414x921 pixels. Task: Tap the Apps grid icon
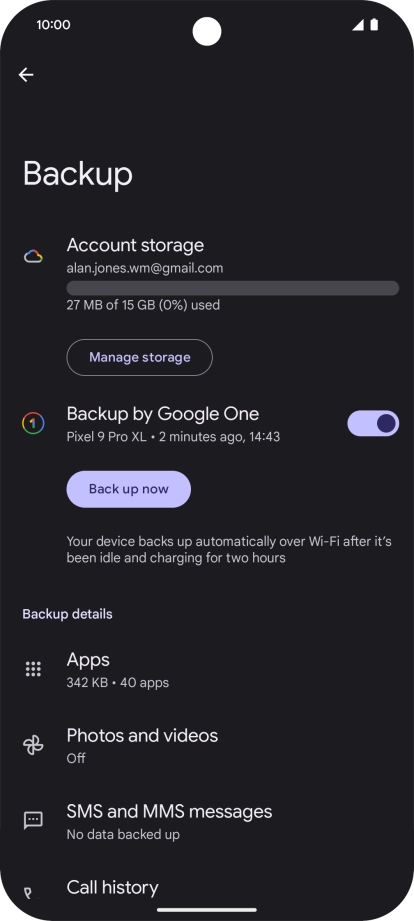tap(33, 669)
